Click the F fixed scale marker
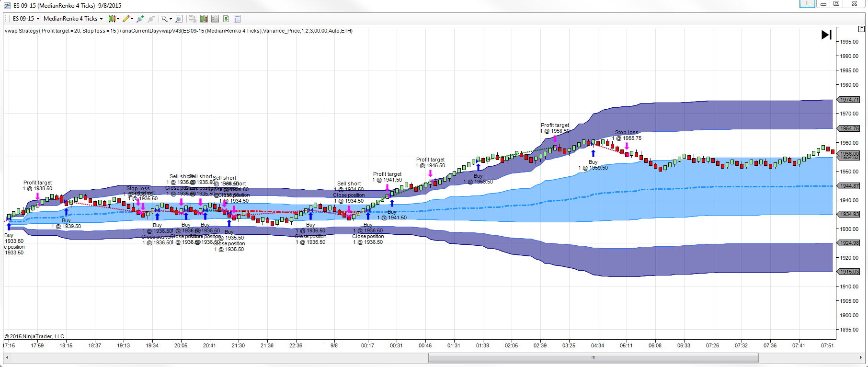This screenshot has width=868, height=367. pos(861,29)
